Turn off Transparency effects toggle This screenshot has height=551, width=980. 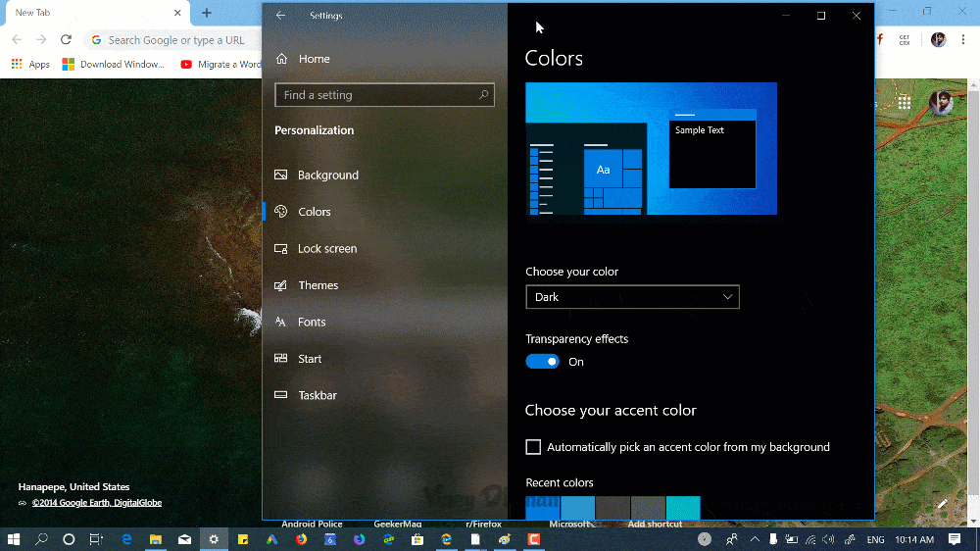(542, 362)
